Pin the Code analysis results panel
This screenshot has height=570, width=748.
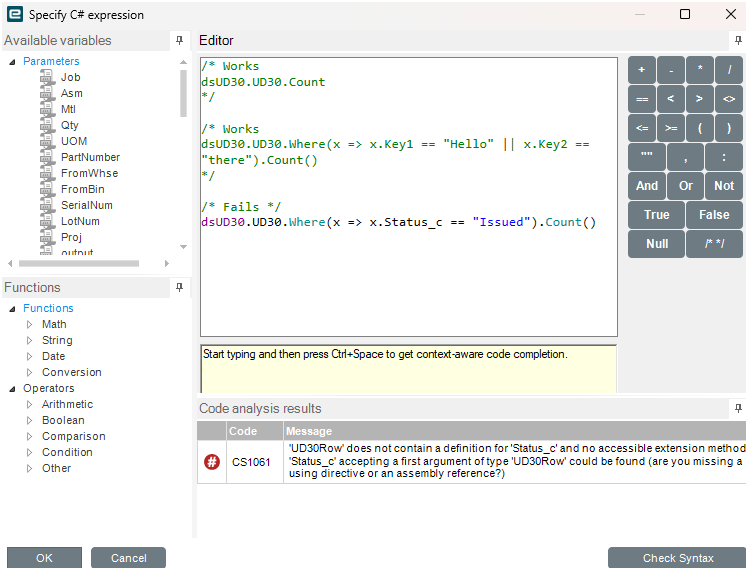click(738, 409)
